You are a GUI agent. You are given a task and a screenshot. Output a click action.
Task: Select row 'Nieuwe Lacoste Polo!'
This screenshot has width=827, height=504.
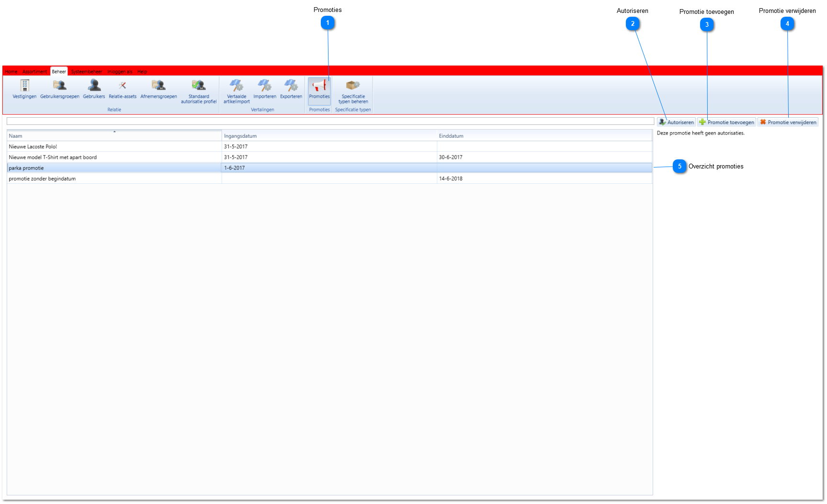[329, 146]
